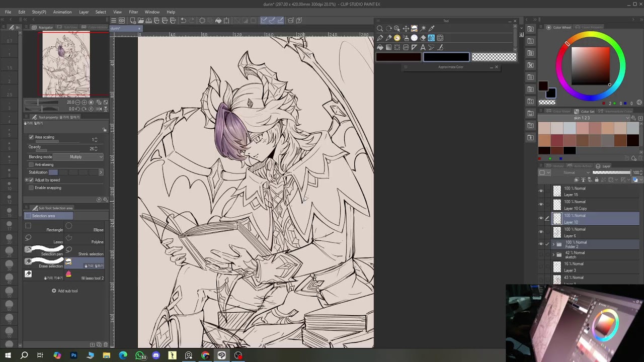The height and width of the screenshot is (362, 644).
Task: Select the Ruler tool triangle icon
Action: (414, 47)
